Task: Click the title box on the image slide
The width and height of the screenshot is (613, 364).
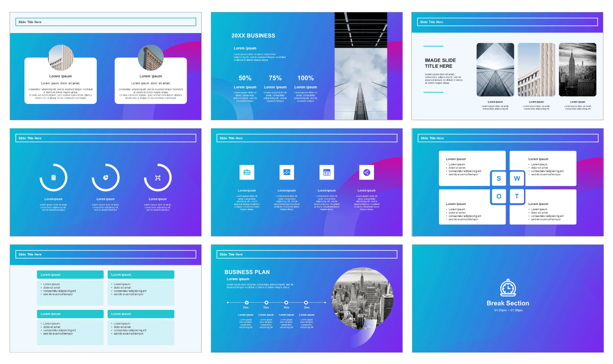Action: pos(508,22)
